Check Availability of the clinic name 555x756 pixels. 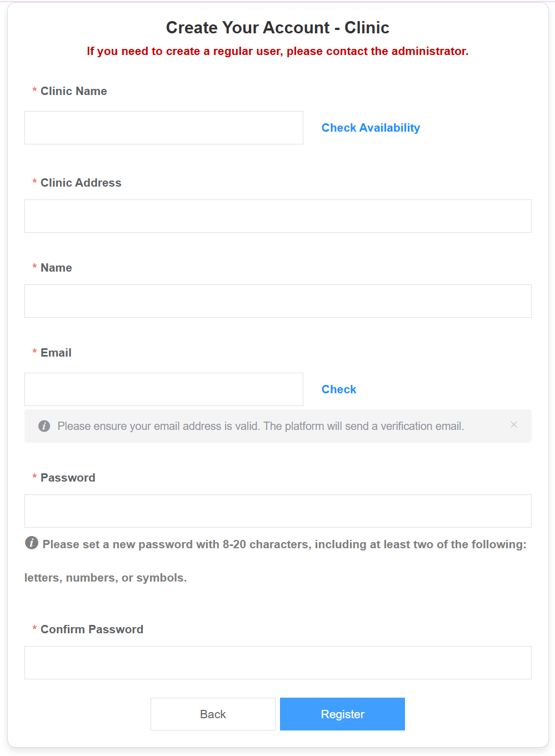[x=371, y=128]
